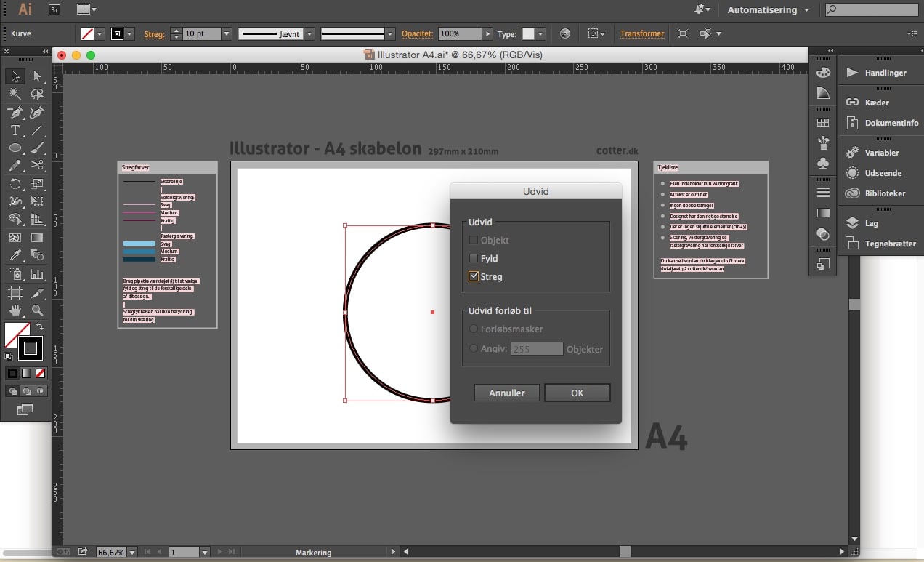This screenshot has width=924, height=562.
Task: Set color mode to None (red slash)
Action: 41,373
